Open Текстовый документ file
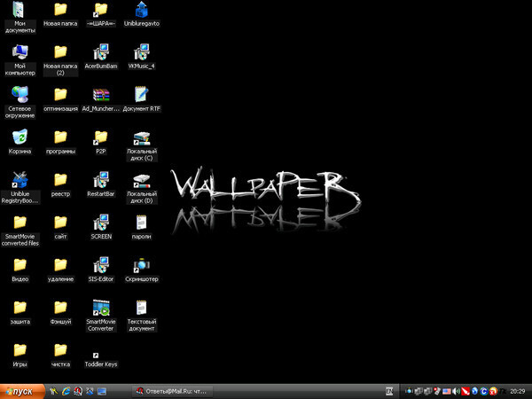 pos(142,315)
